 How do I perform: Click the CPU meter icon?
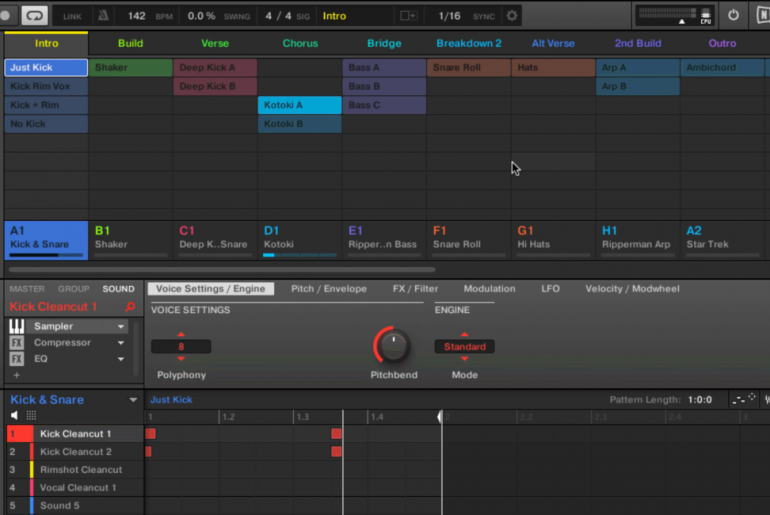(706, 16)
